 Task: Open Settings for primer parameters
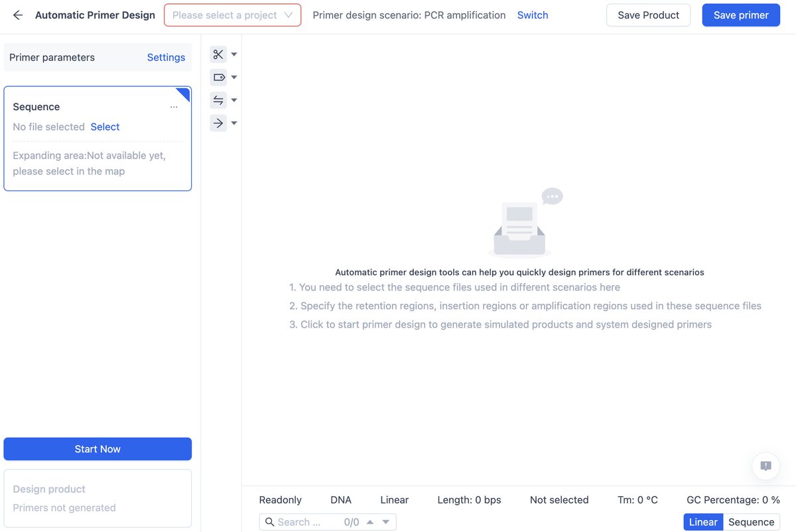coord(166,57)
